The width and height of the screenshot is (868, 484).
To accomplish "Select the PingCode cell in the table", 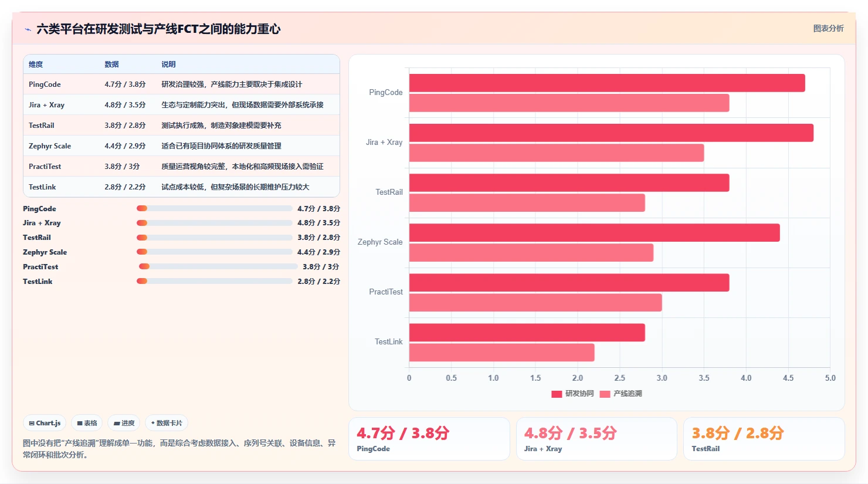I will coord(45,84).
